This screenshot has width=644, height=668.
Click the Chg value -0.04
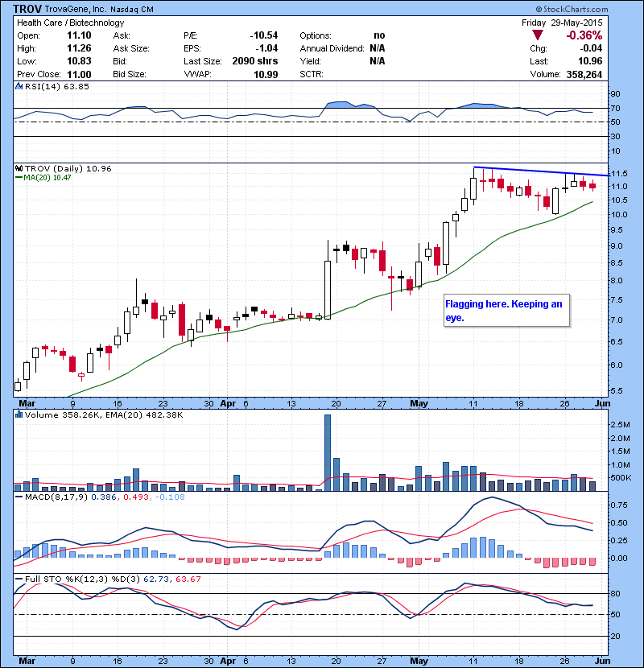tap(591, 48)
